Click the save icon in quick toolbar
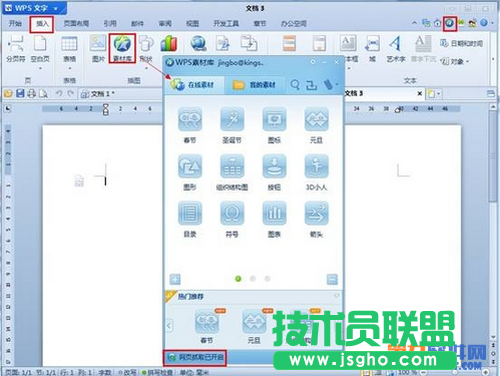 point(20,94)
